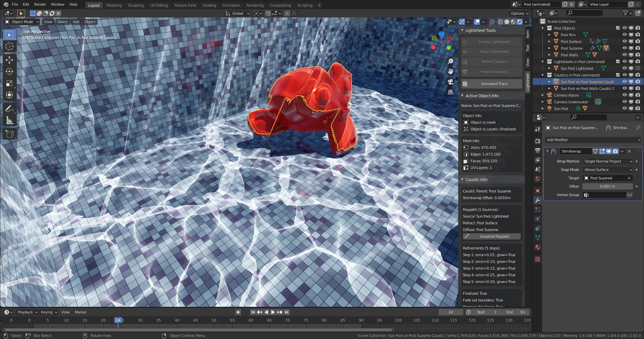Viewport: 644px width, 339px height.
Task: Open the modifier properties tab icon
Action: 537,200
